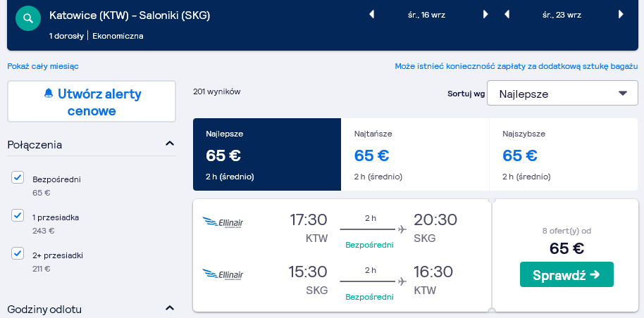
Task: Open the extra baggage payment notice link
Action: [516, 66]
